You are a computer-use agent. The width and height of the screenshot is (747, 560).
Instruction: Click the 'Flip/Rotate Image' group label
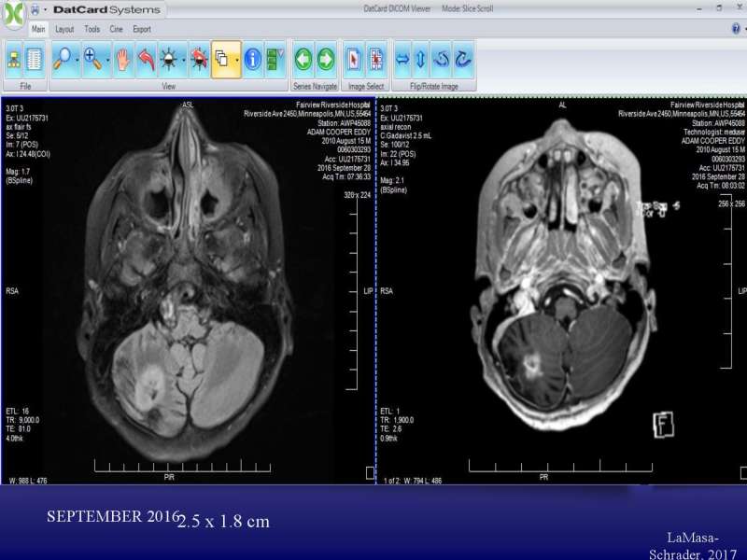tap(434, 86)
